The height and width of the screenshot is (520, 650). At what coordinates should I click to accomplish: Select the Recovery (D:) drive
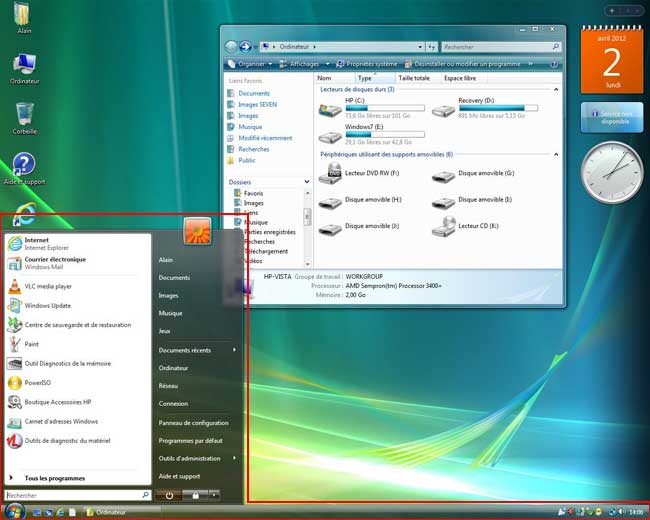point(485,108)
